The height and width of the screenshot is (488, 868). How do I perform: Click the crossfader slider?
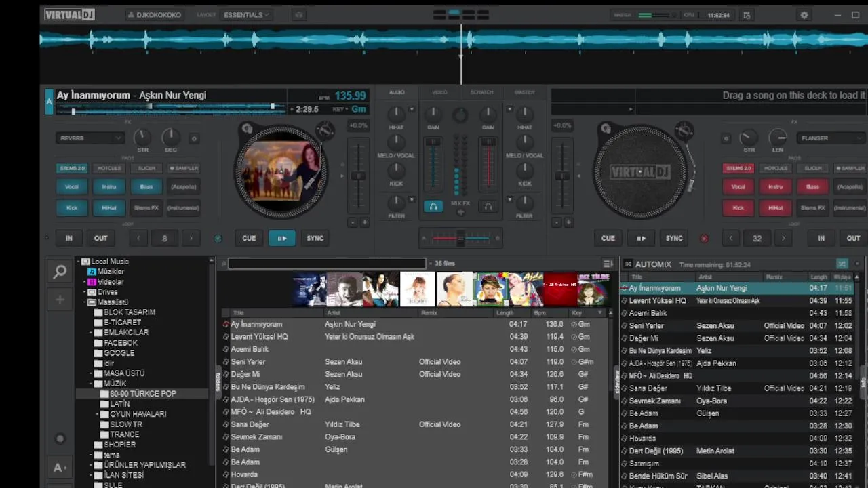tap(460, 238)
